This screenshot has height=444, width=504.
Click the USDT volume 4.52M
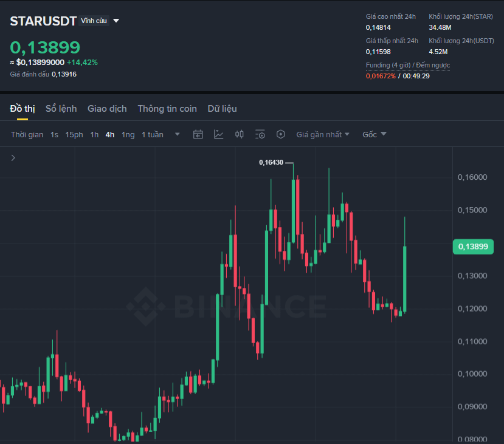(438, 52)
